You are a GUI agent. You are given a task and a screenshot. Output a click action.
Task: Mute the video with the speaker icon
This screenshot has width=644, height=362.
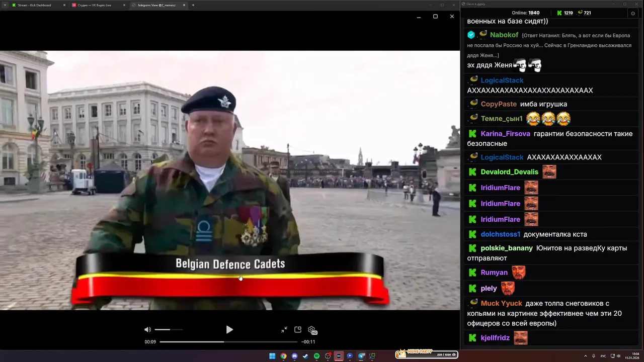[147, 330]
